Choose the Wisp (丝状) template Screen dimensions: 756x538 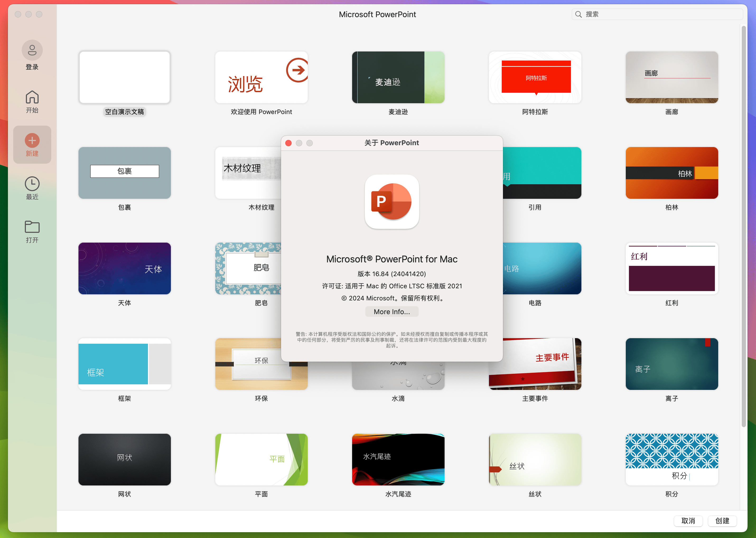coord(535,460)
